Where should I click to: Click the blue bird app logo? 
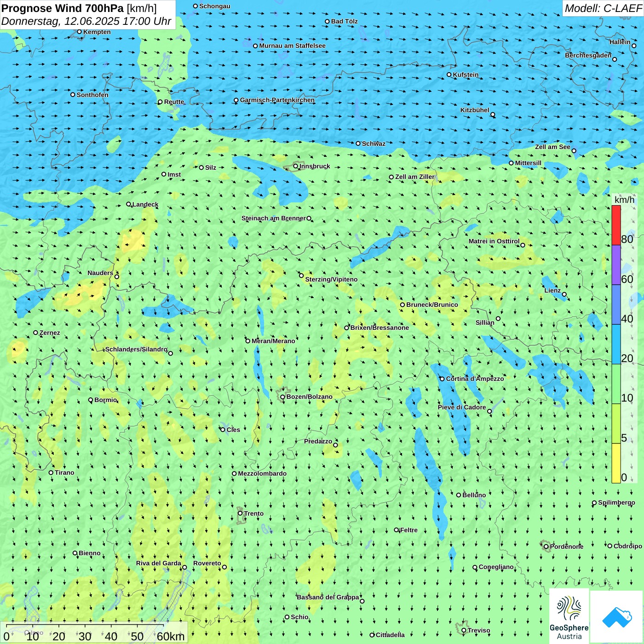(617, 616)
